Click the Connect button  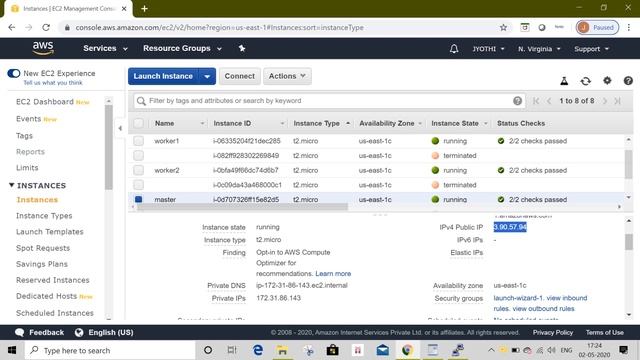(x=240, y=76)
